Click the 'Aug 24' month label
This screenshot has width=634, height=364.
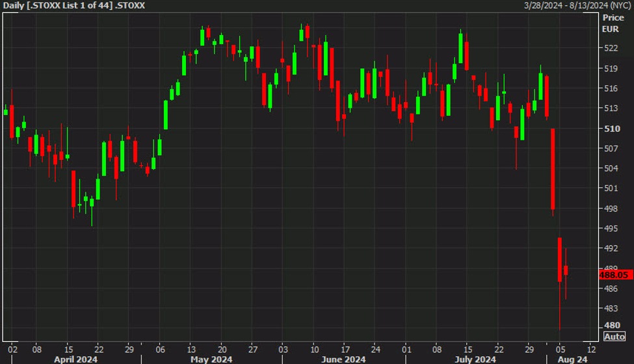pyautogui.click(x=572, y=359)
